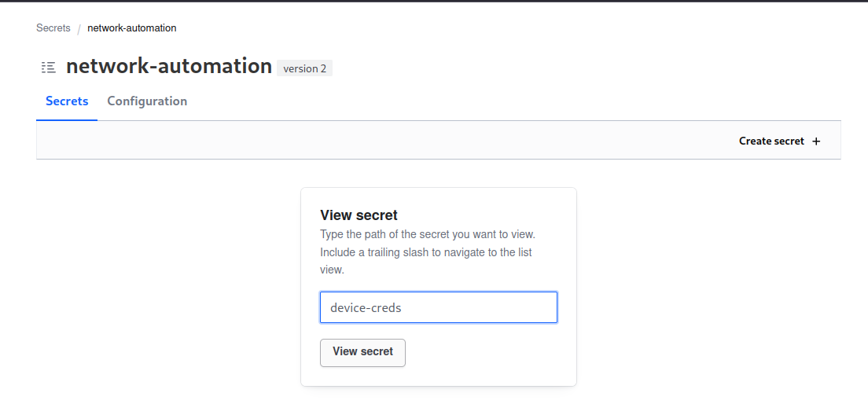This screenshot has width=868, height=415.
Task: Click the Create secret link
Action: [x=771, y=141]
